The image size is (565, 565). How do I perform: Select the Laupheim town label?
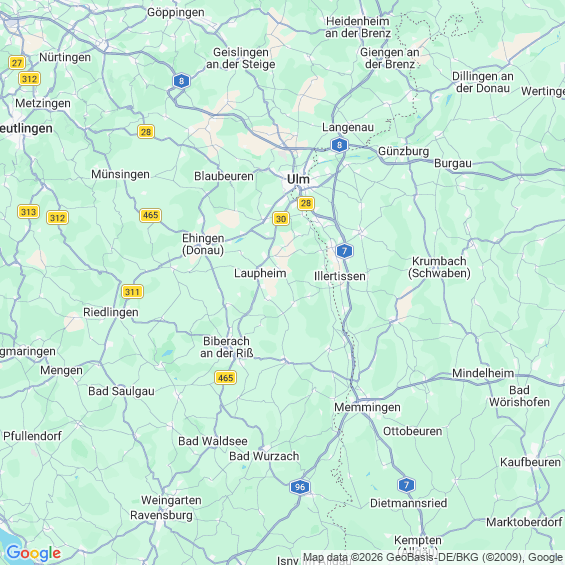coord(260,273)
